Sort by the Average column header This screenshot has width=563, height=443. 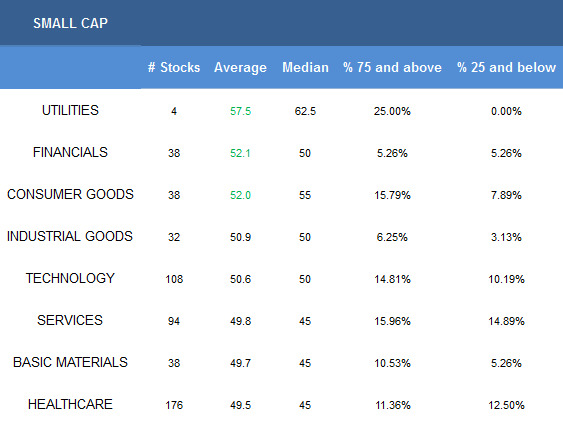tap(240, 67)
